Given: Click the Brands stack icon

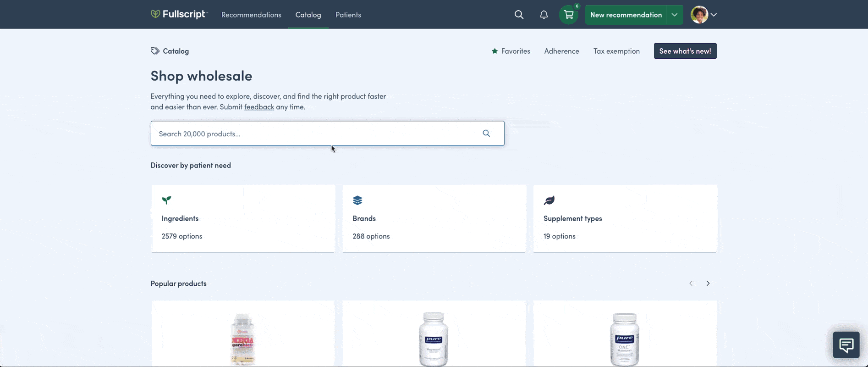Looking at the screenshot, I should coord(357,200).
